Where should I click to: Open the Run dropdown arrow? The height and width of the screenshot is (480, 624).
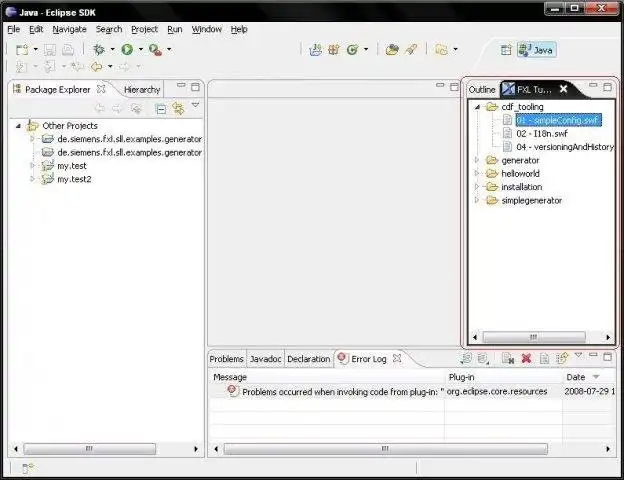pos(140,49)
